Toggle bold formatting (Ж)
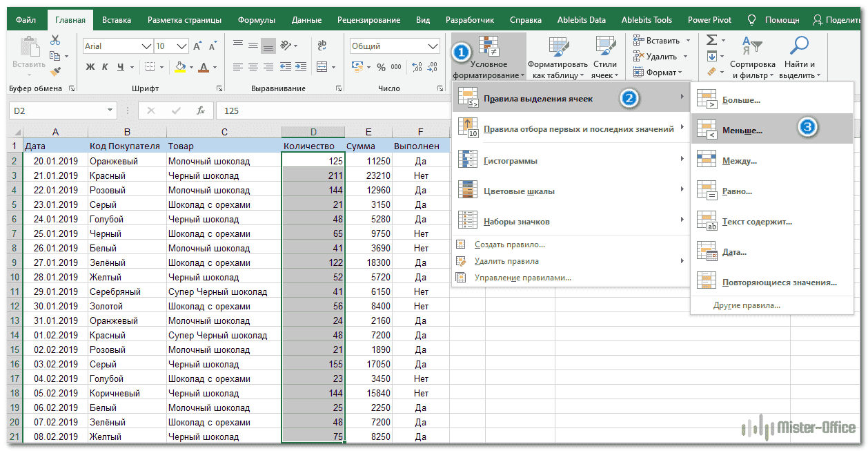Image resolution: width=868 pixels, height=451 pixels. (90, 67)
